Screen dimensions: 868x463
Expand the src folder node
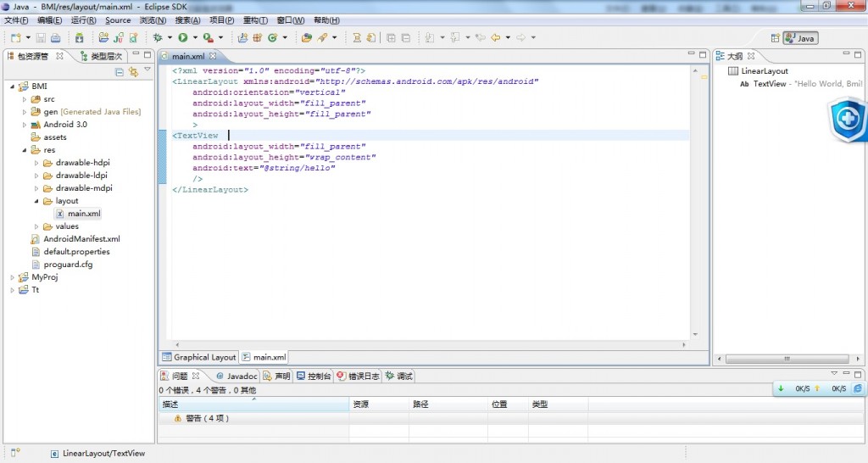point(25,99)
